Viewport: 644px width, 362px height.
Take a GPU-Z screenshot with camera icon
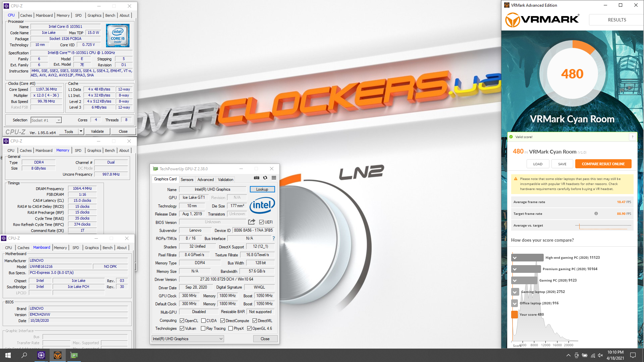tap(257, 178)
